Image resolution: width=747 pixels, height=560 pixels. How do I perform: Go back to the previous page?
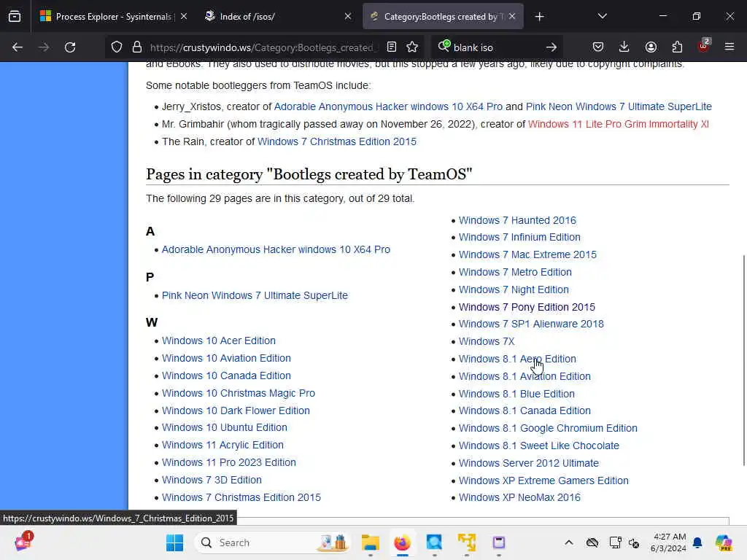click(18, 47)
